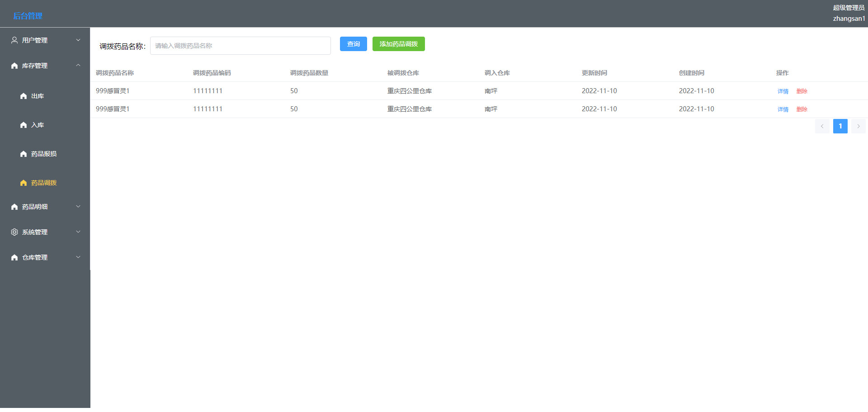Expand 仓库管理 chevron arrow
This screenshot has height=412, width=868.
point(78,257)
